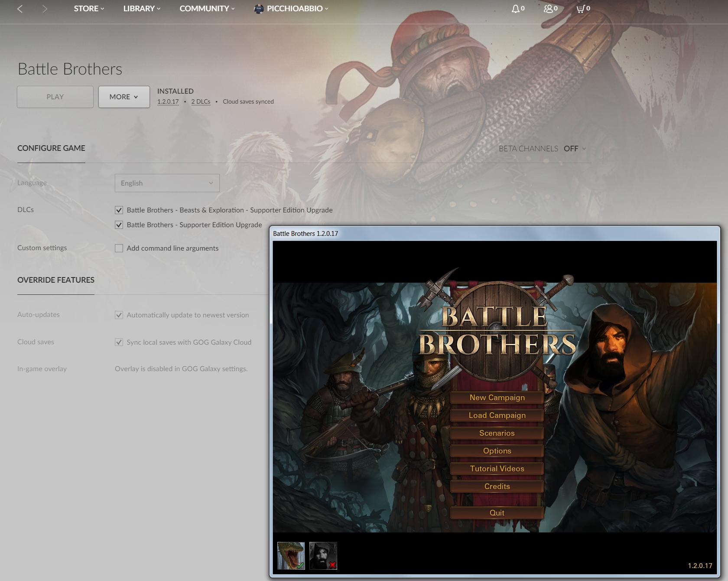The width and height of the screenshot is (728, 581).
Task: Toggle Sync local saves with GOG Galaxy Cloud
Action: [x=119, y=343]
